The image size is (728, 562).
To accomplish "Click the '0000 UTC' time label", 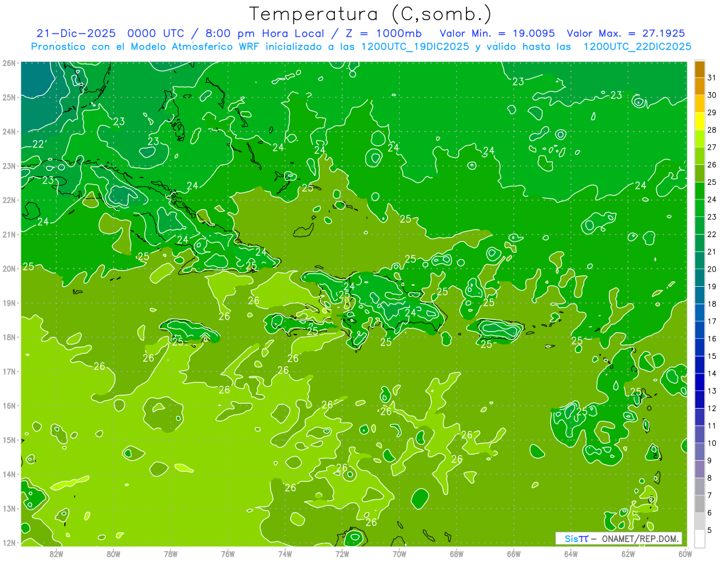I will pyautogui.click(x=155, y=33).
